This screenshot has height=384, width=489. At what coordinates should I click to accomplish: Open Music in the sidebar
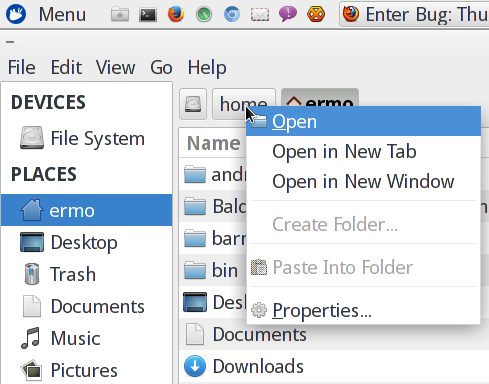pos(87,338)
